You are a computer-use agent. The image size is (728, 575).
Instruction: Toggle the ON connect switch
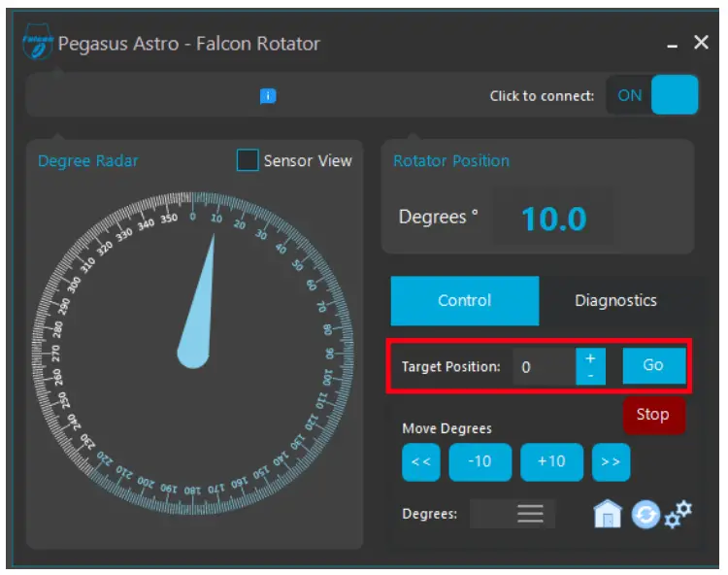pos(652,95)
